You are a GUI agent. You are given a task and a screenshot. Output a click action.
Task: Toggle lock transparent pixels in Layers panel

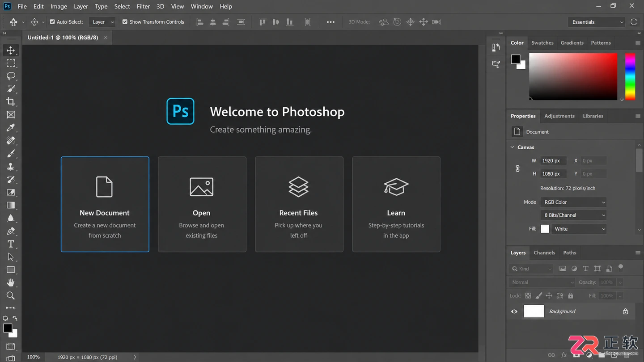528,296
